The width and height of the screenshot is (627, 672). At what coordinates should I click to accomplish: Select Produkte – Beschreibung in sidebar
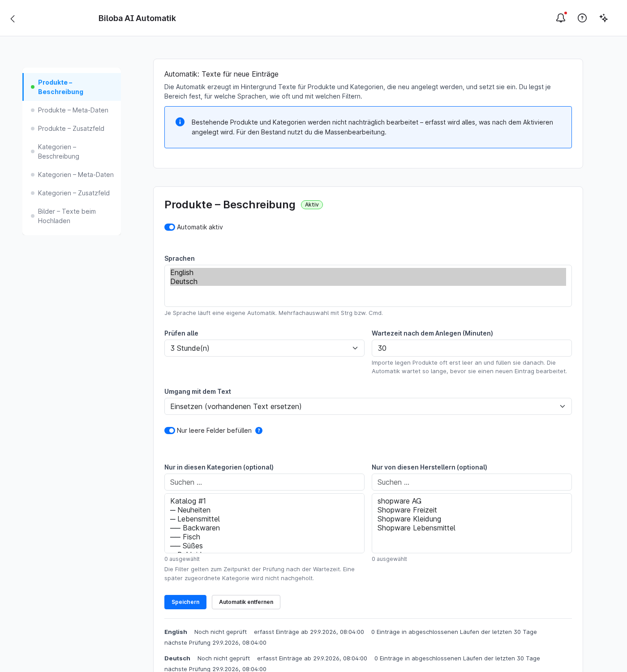click(72, 87)
